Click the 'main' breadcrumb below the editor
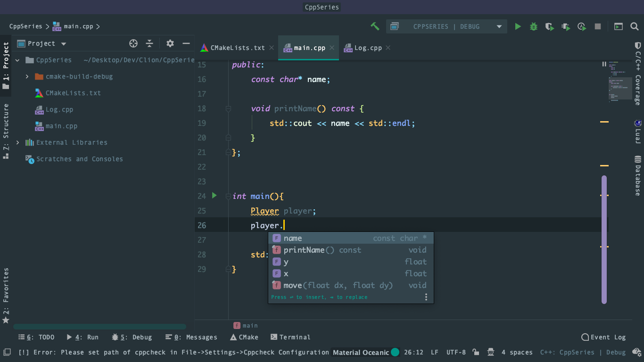 point(246,325)
